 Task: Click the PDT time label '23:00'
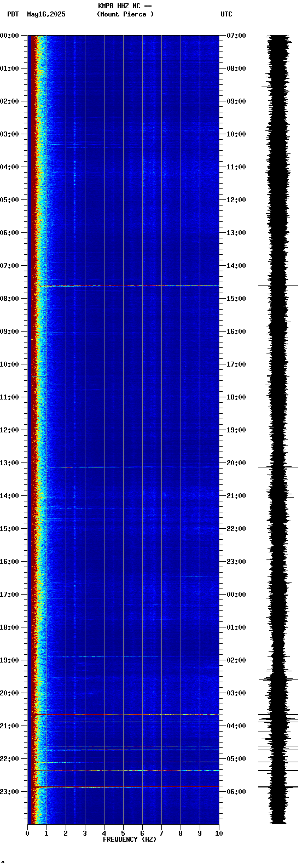(x=9, y=792)
